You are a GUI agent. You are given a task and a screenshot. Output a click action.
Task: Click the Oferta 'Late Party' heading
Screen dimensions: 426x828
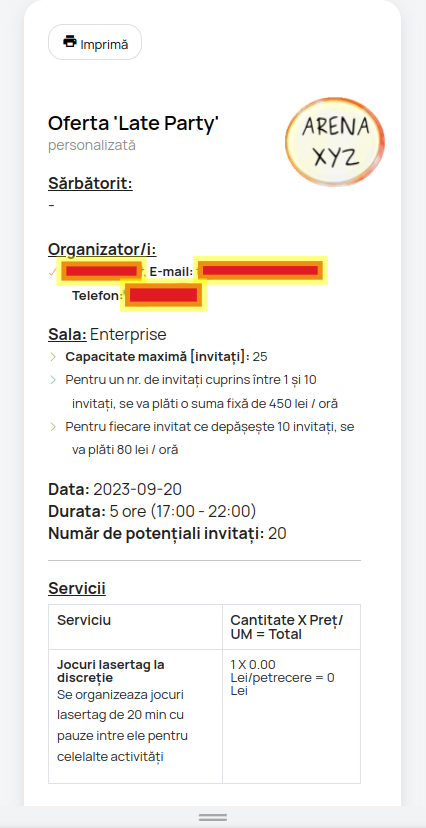tap(134, 124)
